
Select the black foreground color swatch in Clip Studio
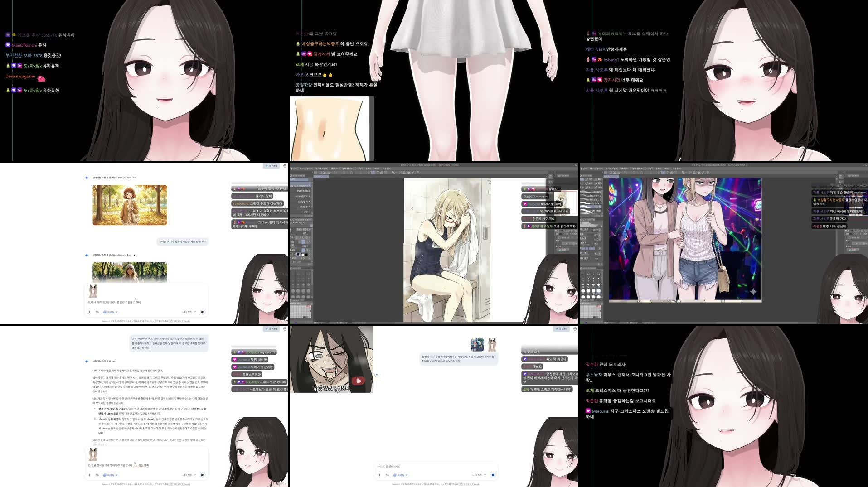298,255
